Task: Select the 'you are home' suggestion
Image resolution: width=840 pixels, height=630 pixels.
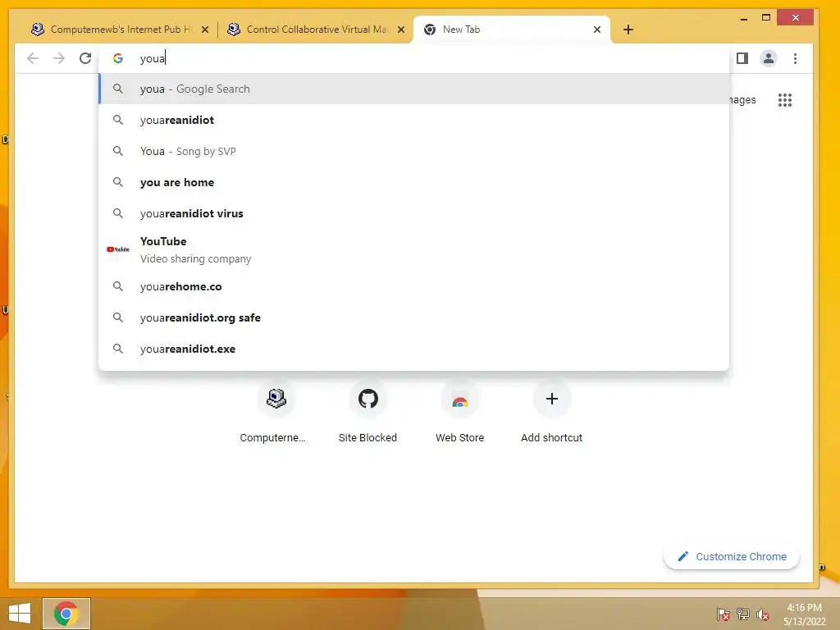Action: [x=413, y=182]
